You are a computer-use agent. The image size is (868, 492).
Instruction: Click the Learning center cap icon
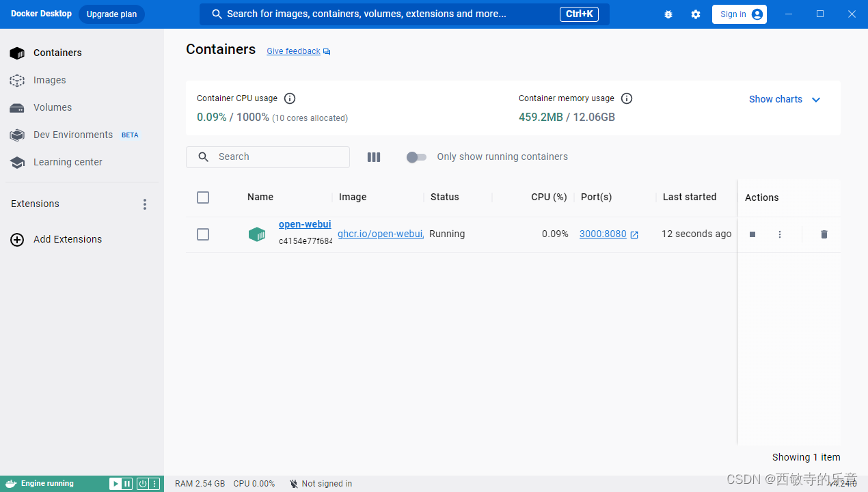tap(17, 163)
